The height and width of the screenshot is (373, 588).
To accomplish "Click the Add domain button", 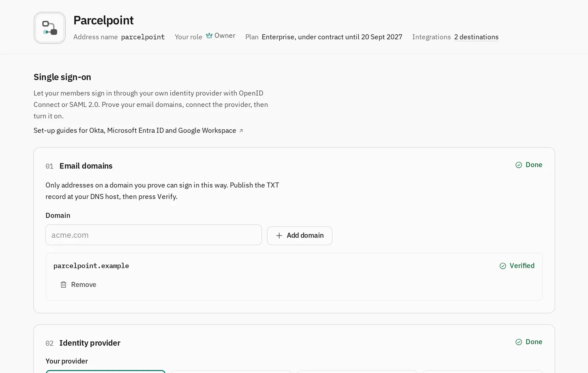I will [x=300, y=235].
